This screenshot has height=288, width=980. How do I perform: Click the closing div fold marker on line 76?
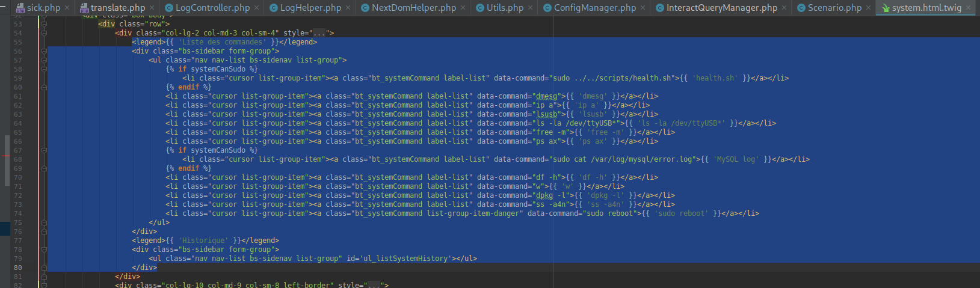click(44, 231)
